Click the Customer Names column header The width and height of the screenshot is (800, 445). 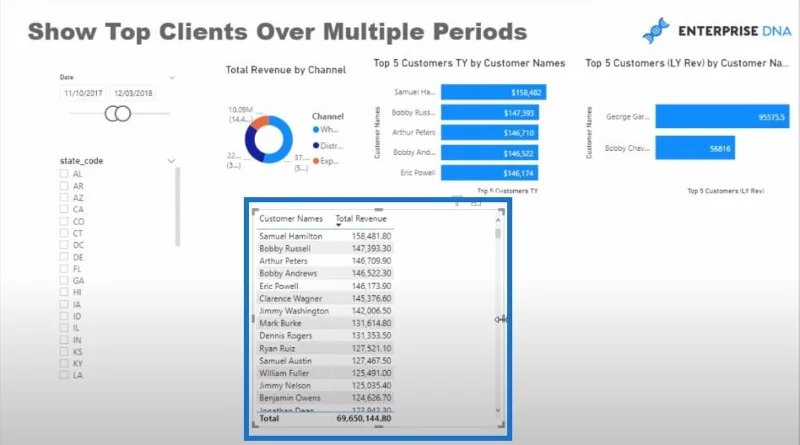click(x=291, y=218)
